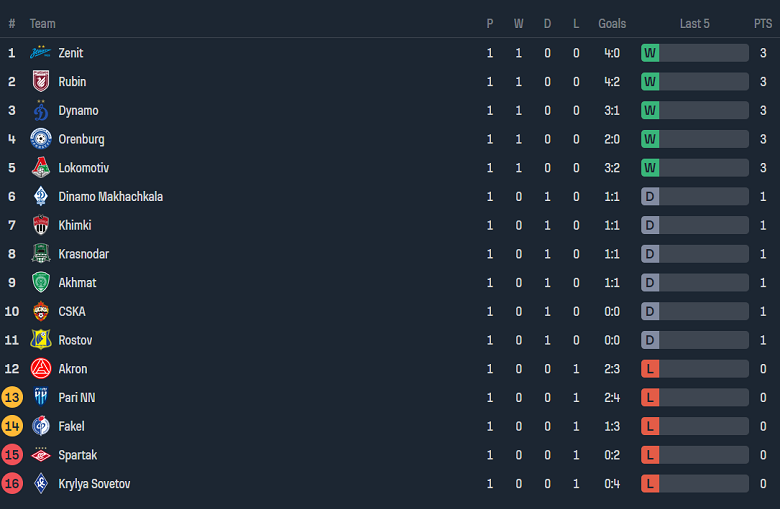The width and height of the screenshot is (780, 509).
Task: Click the Dynamo club logo
Action: coord(41,110)
